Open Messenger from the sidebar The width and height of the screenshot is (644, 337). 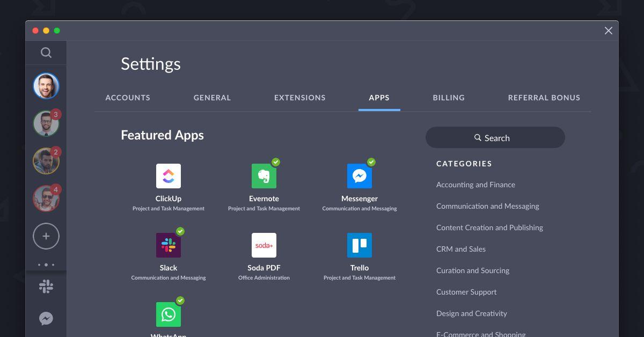point(46,319)
